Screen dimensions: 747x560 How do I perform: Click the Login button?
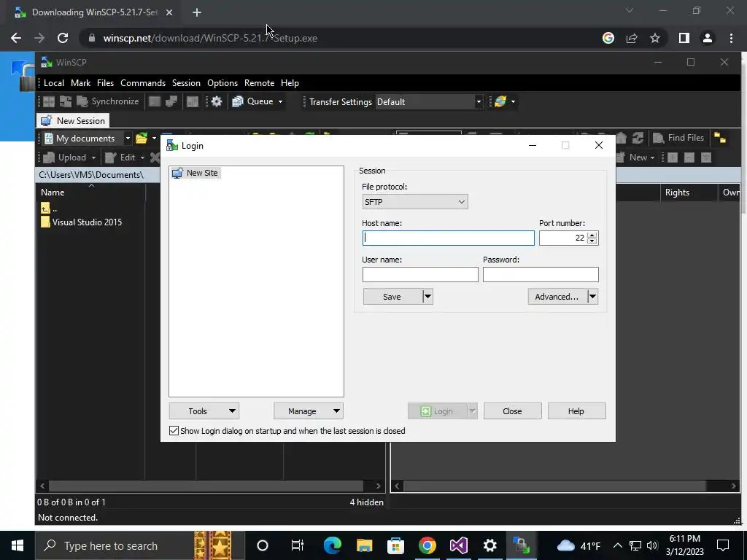tap(437, 411)
